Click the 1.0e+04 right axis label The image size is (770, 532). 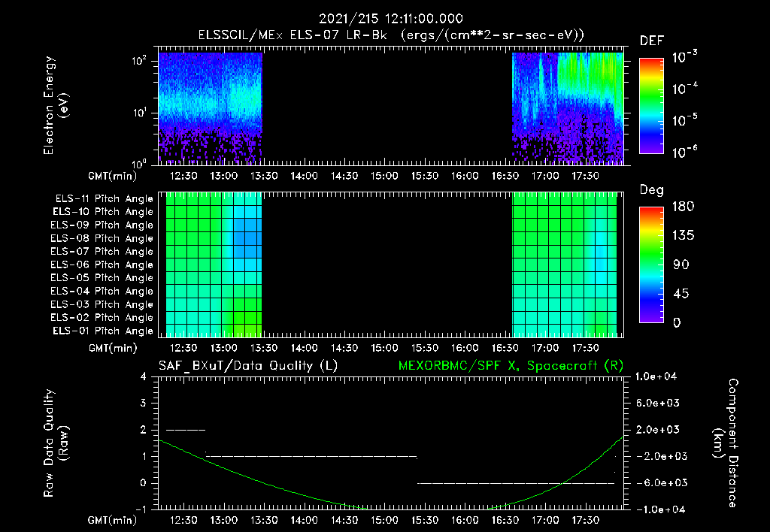656,376
